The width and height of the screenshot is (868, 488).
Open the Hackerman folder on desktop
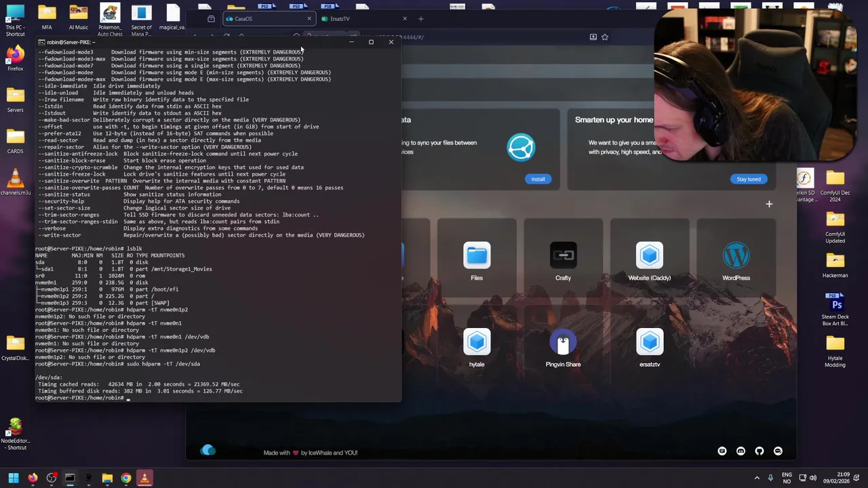(x=835, y=265)
